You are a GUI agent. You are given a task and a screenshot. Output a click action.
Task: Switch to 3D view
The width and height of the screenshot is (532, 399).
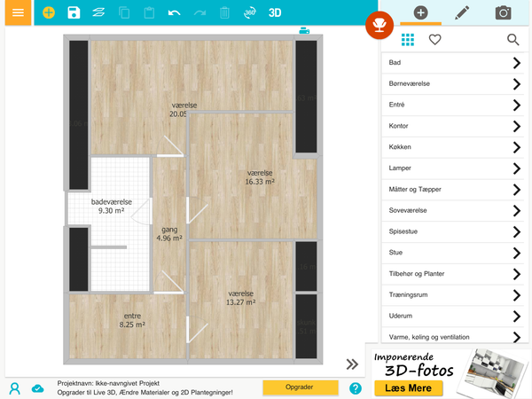[x=275, y=13]
